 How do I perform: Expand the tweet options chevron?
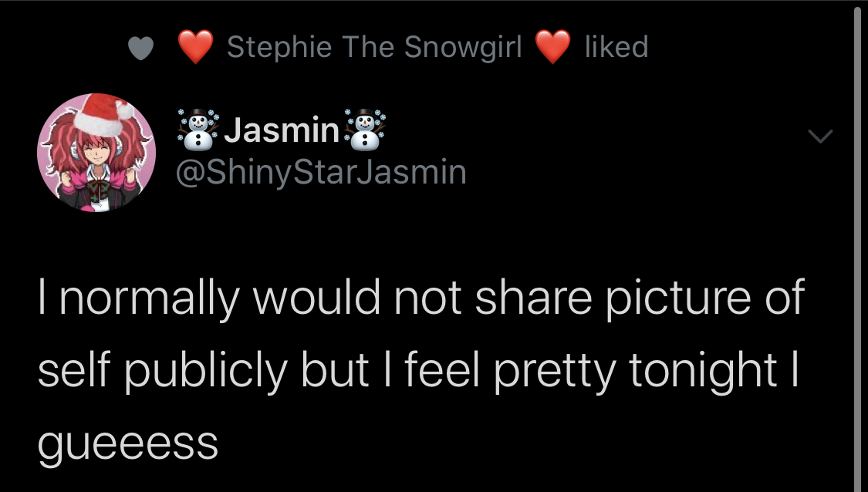point(819,137)
